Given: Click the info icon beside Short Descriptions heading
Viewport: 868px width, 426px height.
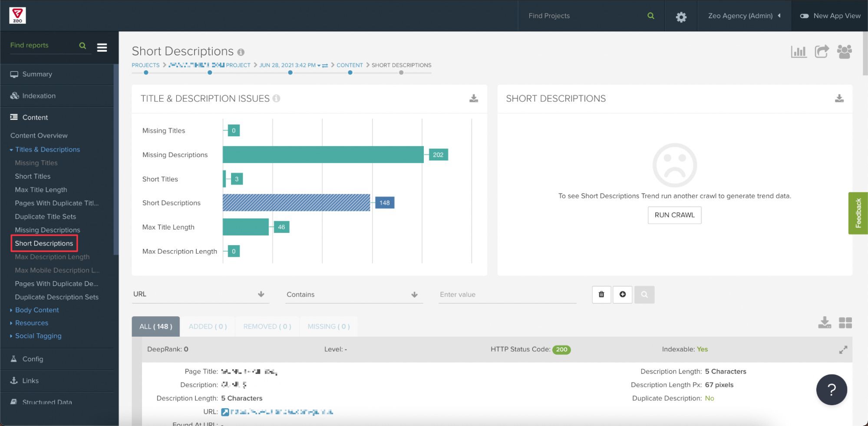Looking at the screenshot, I should (241, 52).
